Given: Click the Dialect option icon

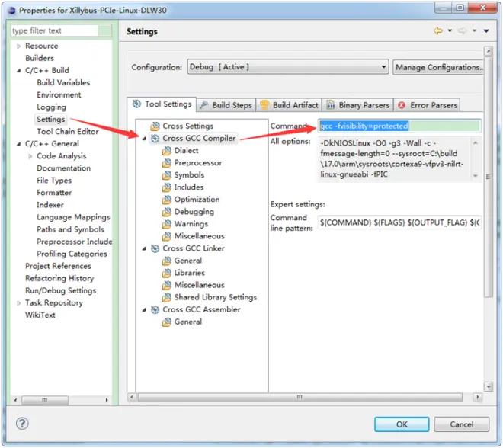Looking at the screenshot, I should click(x=167, y=150).
